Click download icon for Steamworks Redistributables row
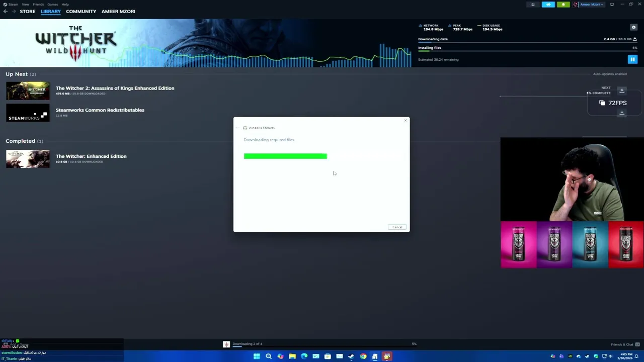This screenshot has height=362, width=644. 622,113
